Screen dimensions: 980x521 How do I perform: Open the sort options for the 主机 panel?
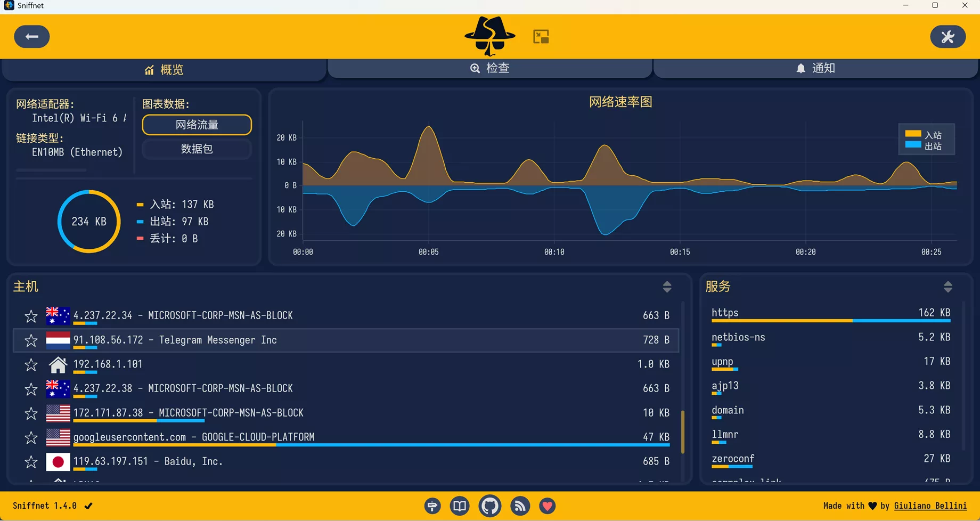pyautogui.click(x=667, y=287)
